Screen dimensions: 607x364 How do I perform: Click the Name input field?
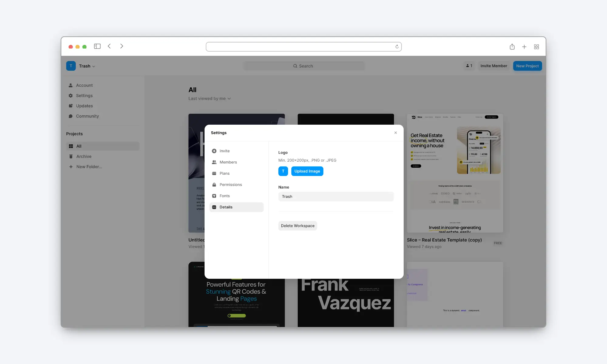click(336, 196)
